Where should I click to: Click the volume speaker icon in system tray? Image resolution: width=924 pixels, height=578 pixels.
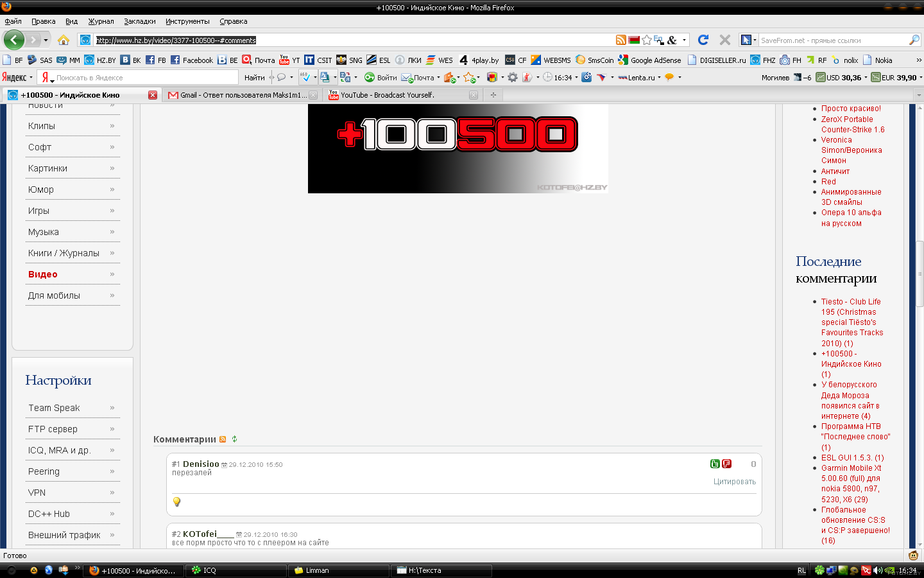click(x=877, y=570)
